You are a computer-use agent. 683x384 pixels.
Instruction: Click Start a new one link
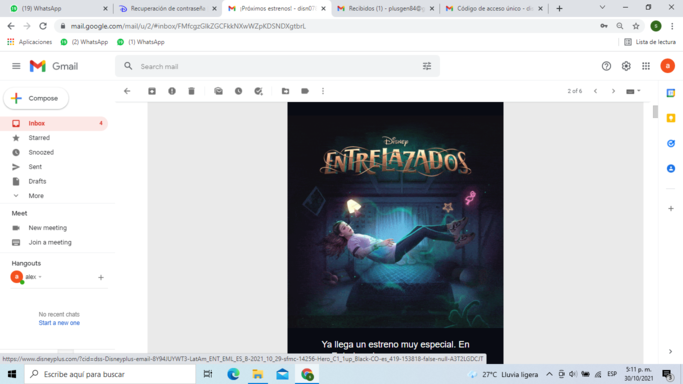click(x=59, y=323)
